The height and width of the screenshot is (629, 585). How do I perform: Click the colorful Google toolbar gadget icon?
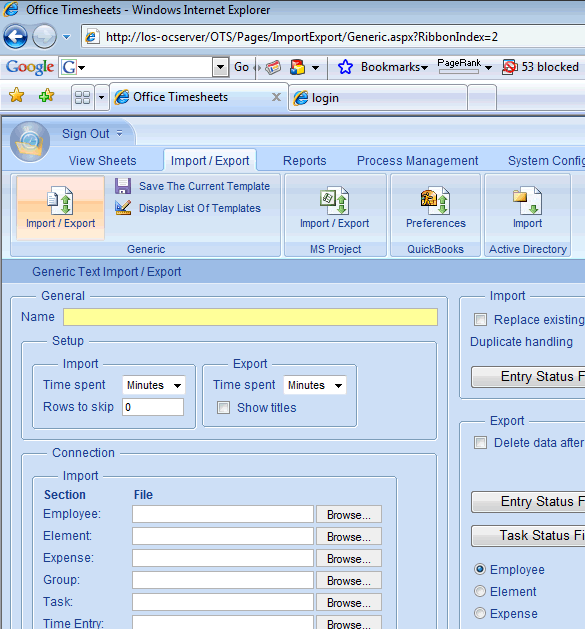click(x=297, y=67)
